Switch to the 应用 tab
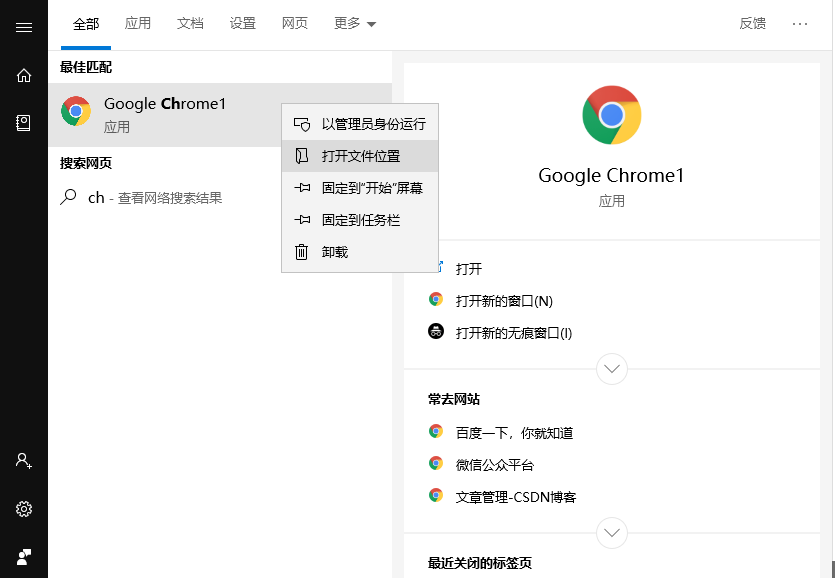 pyautogui.click(x=138, y=23)
